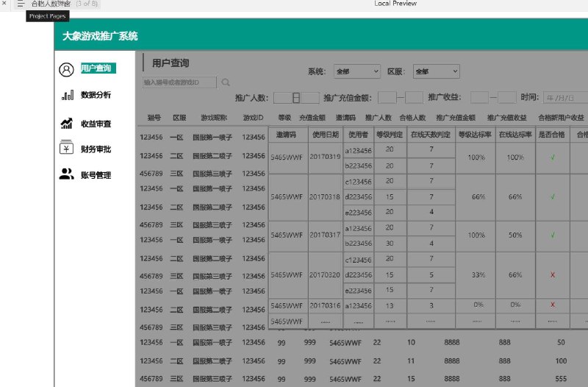The image size is (588, 387).
Task: Click the 猫号 column header
Action: [x=154, y=118]
